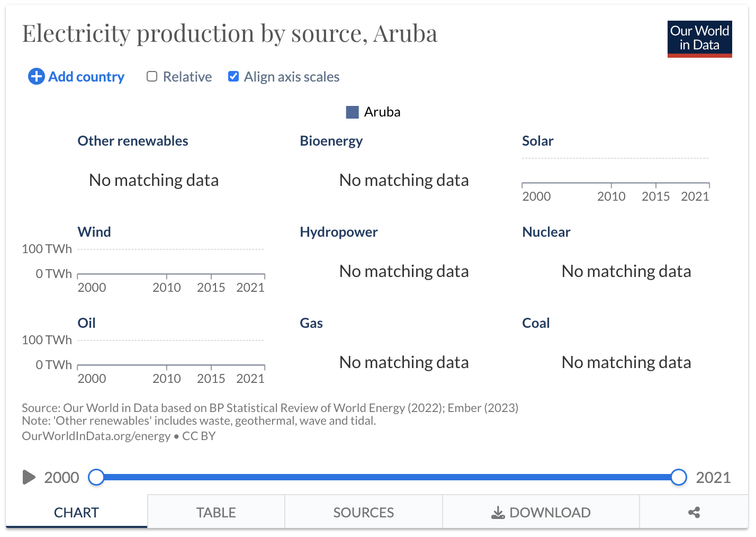
Task: Enable the Relative checkbox
Action: coord(152,77)
